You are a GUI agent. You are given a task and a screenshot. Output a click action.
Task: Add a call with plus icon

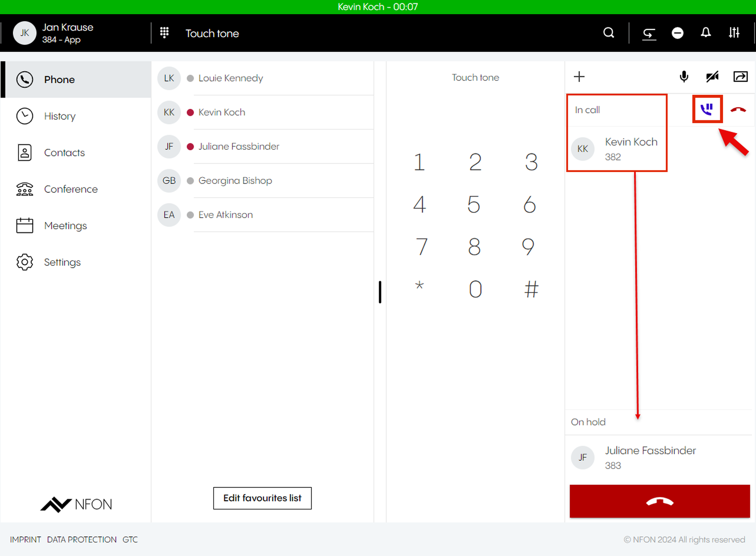[579, 77]
